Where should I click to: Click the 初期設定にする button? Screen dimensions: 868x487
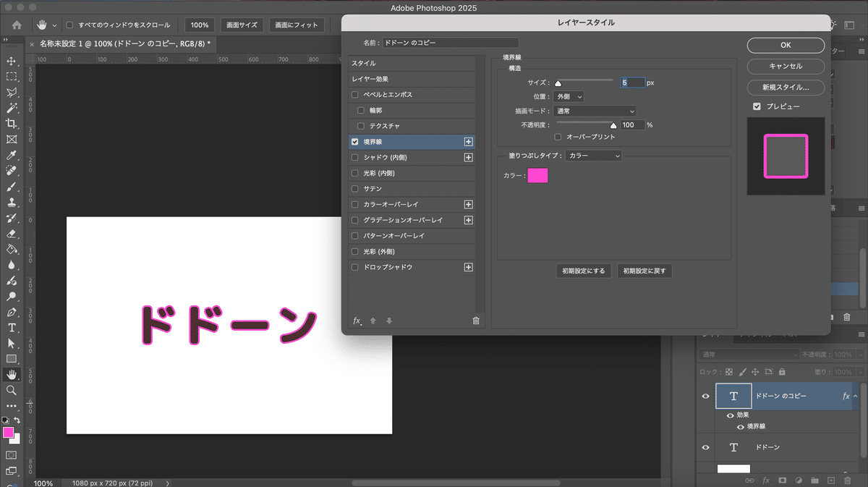[584, 271]
